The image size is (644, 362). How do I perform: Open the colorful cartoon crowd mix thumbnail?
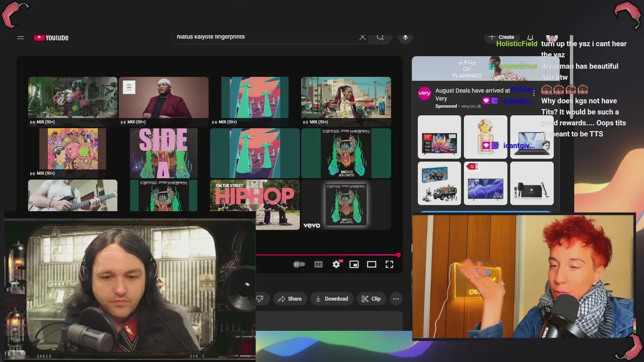72,152
